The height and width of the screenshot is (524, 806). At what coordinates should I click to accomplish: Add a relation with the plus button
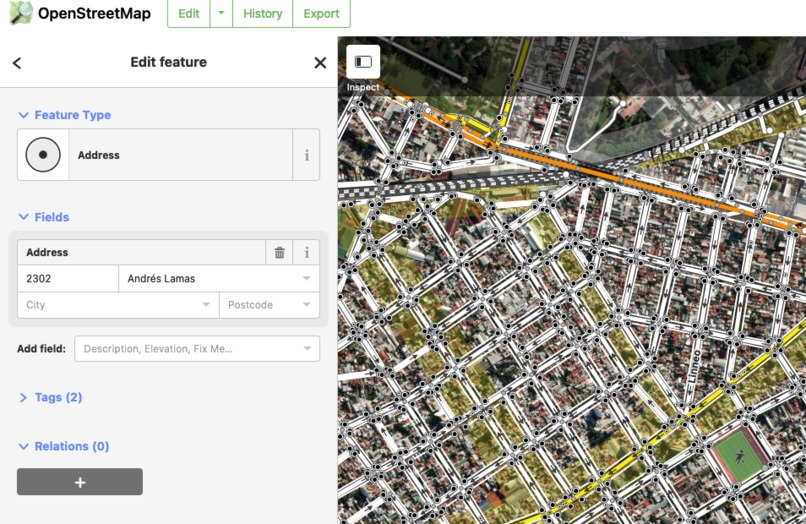point(80,482)
